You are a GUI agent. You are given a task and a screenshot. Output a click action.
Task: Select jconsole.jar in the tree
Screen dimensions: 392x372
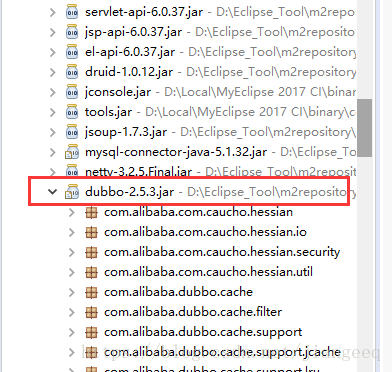(x=118, y=92)
